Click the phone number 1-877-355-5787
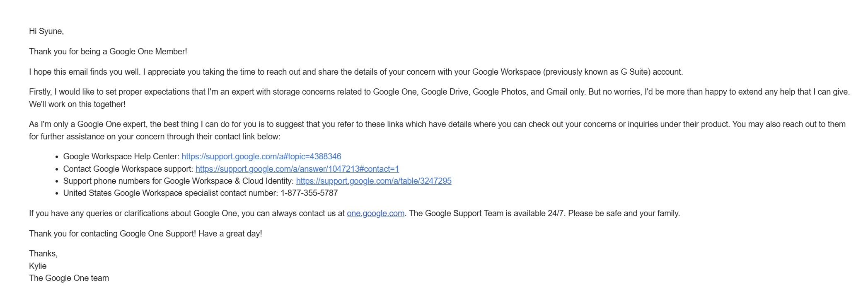The width and height of the screenshot is (868, 290). pos(309,193)
